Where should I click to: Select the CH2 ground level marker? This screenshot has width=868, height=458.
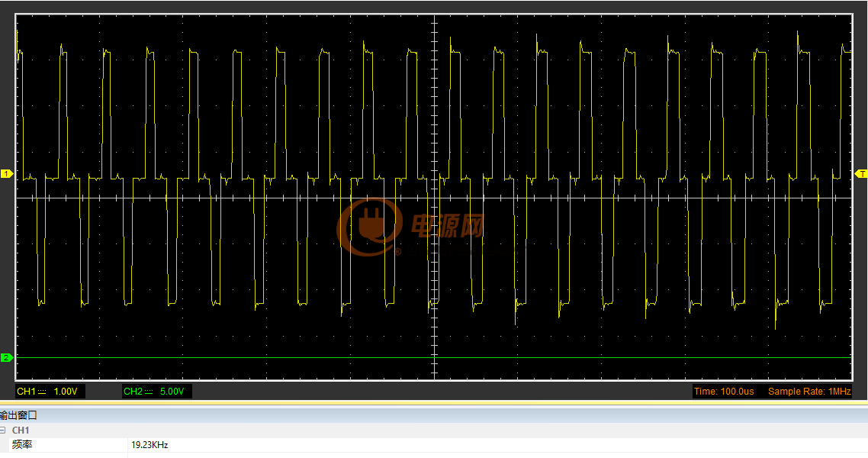pos(7,358)
